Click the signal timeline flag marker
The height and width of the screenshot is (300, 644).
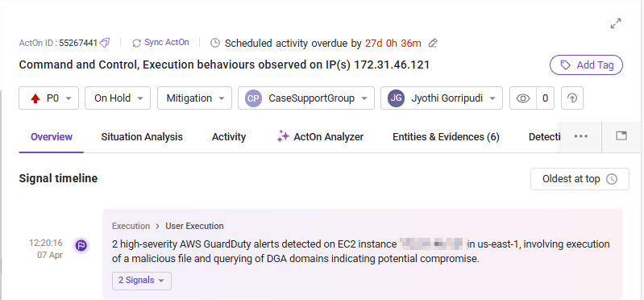point(81,246)
